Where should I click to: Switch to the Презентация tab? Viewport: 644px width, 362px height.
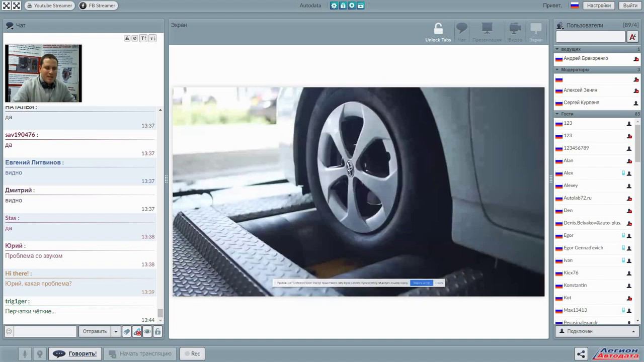pyautogui.click(x=487, y=32)
